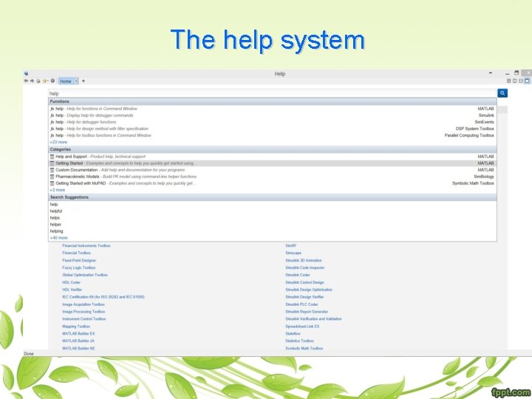
Task: Click the Help window app icon
Action: pyautogui.click(x=26, y=73)
